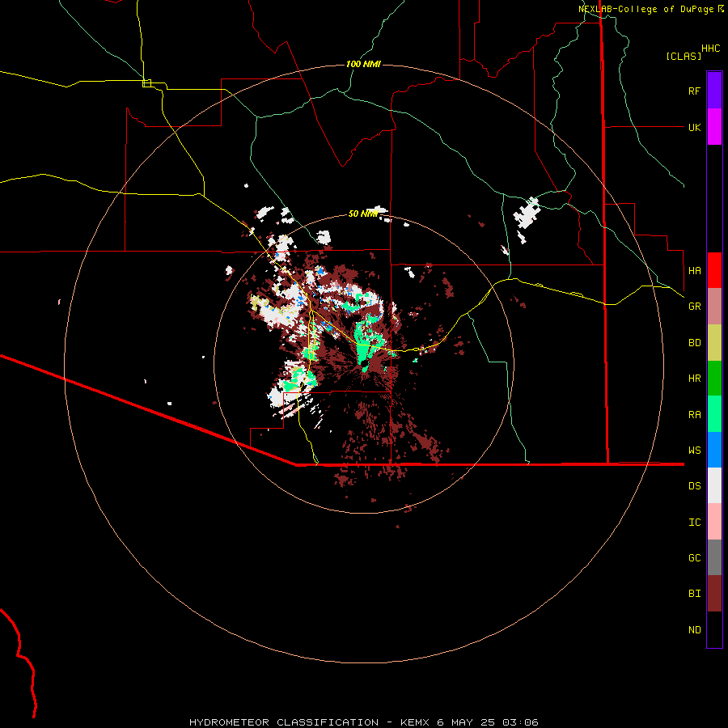
Task: Click the KEMX radar site identifier
Action: pos(416,722)
